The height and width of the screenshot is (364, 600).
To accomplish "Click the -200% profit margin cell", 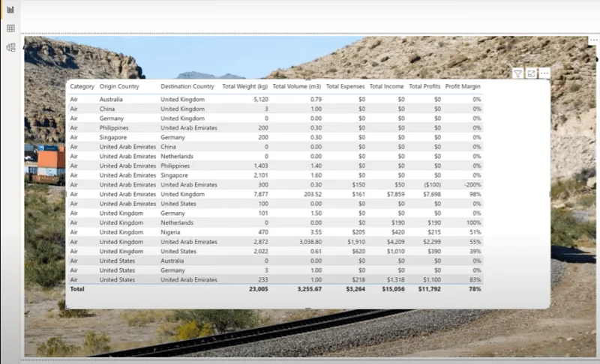I will click(472, 185).
